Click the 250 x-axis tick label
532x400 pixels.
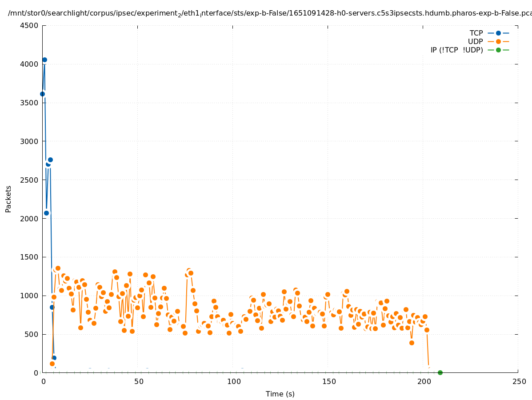click(519, 381)
